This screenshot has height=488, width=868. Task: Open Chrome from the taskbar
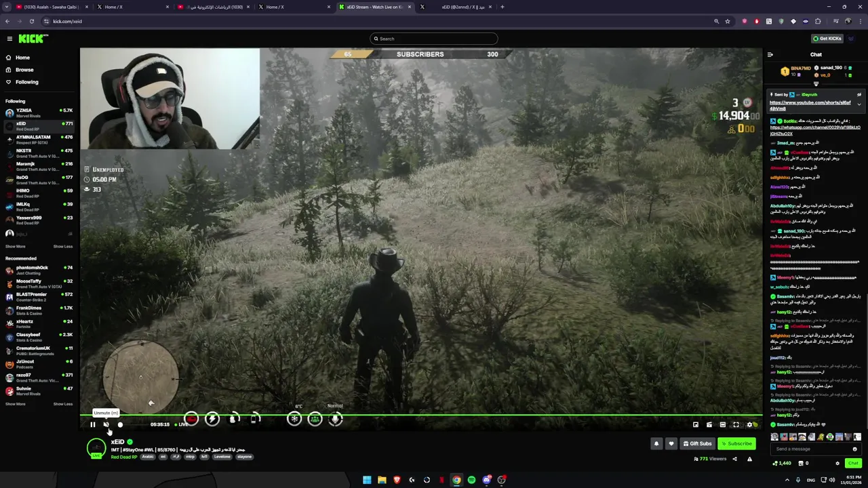[456, 480]
